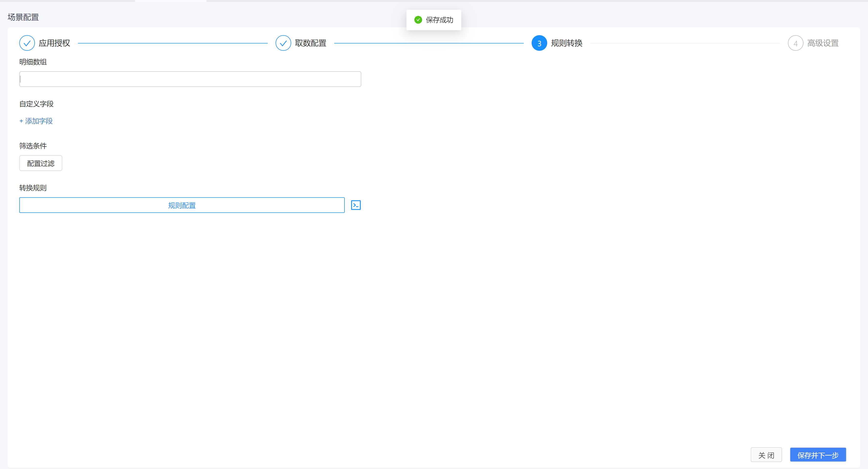868x469 pixels.
Task: Go to the 高级设置 step label
Action: click(x=823, y=43)
